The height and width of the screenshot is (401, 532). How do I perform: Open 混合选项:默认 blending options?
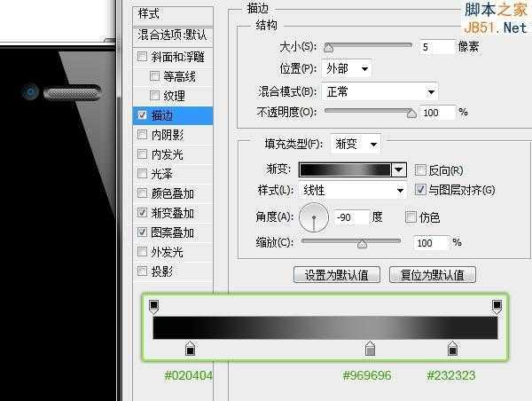pyautogui.click(x=173, y=35)
